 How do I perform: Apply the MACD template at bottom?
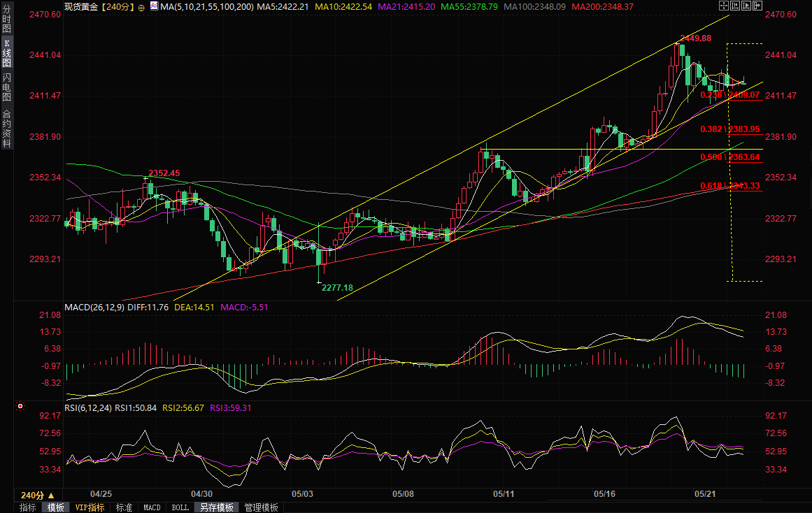[x=152, y=507]
